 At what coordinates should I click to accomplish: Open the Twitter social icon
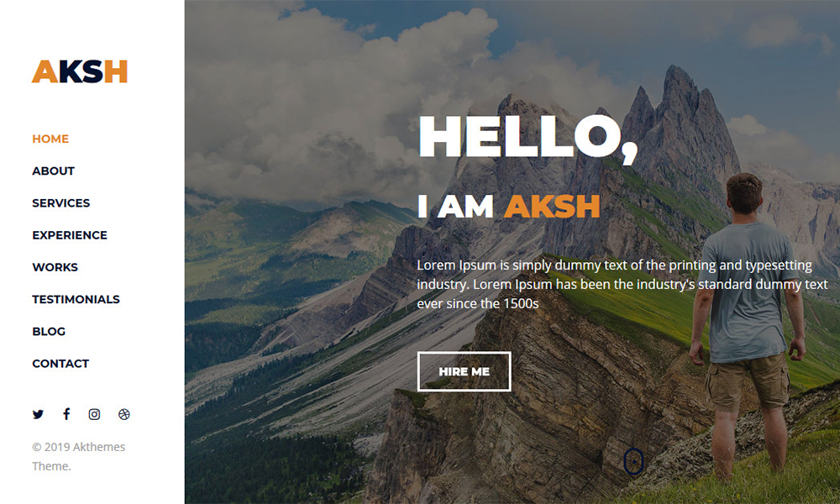[38, 414]
